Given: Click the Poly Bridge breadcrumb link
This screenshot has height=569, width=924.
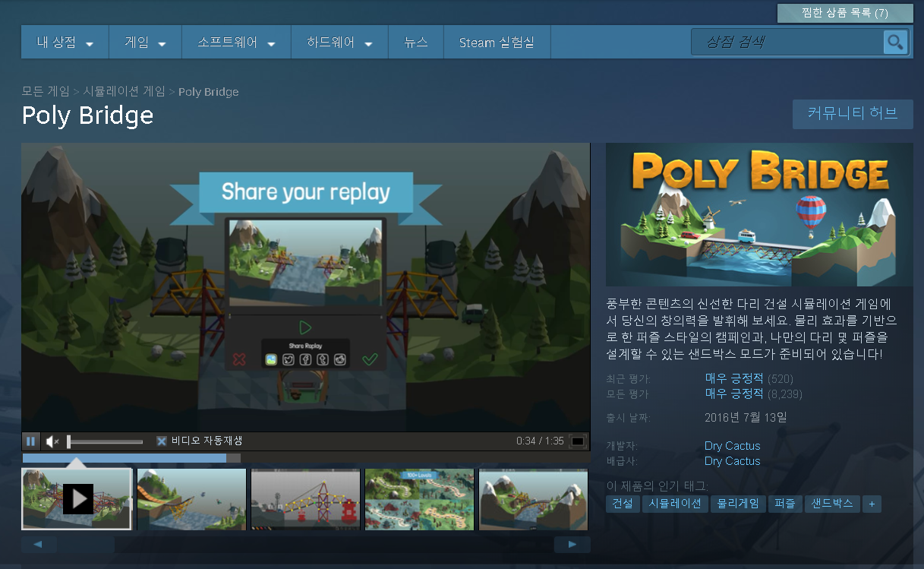Looking at the screenshot, I should point(209,92).
